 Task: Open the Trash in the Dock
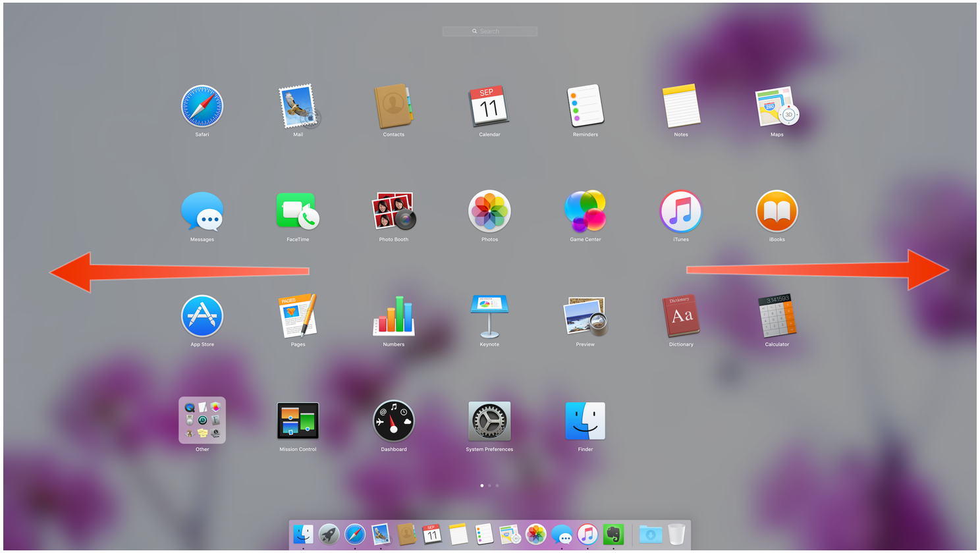coord(676,534)
